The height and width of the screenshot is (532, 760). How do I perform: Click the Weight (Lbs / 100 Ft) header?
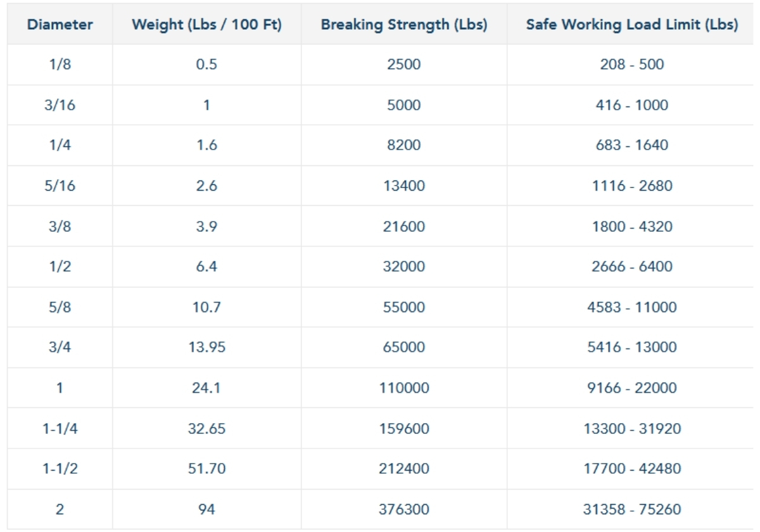coord(206,25)
